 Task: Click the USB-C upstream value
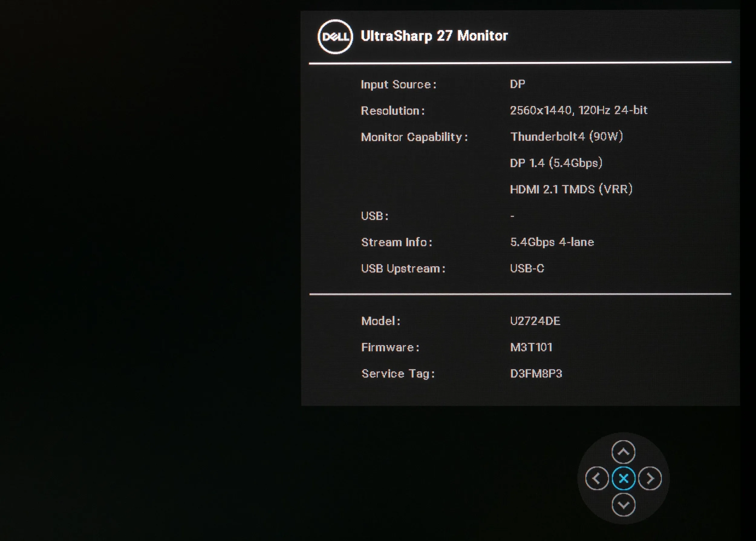point(527,268)
